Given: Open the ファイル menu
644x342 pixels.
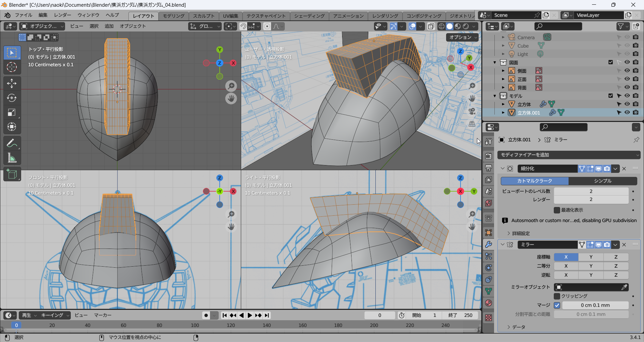Looking at the screenshot, I should (x=23, y=15).
